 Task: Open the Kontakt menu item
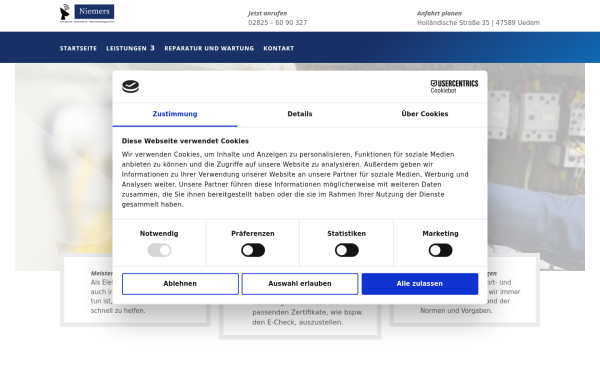(279, 48)
